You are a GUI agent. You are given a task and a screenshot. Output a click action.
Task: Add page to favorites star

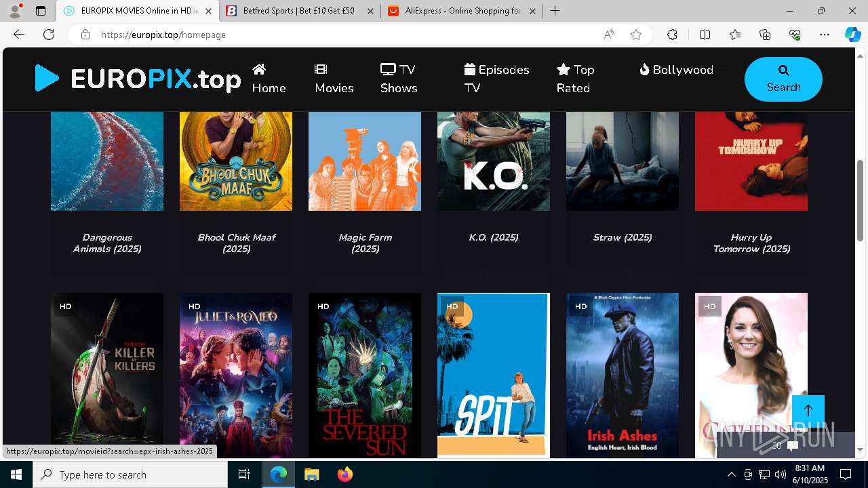[636, 35]
